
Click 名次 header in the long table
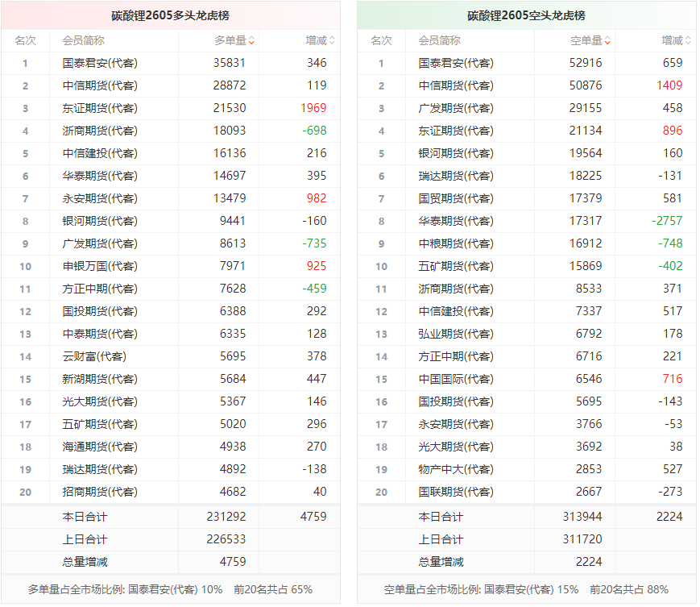pyautogui.click(x=26, y=40)
